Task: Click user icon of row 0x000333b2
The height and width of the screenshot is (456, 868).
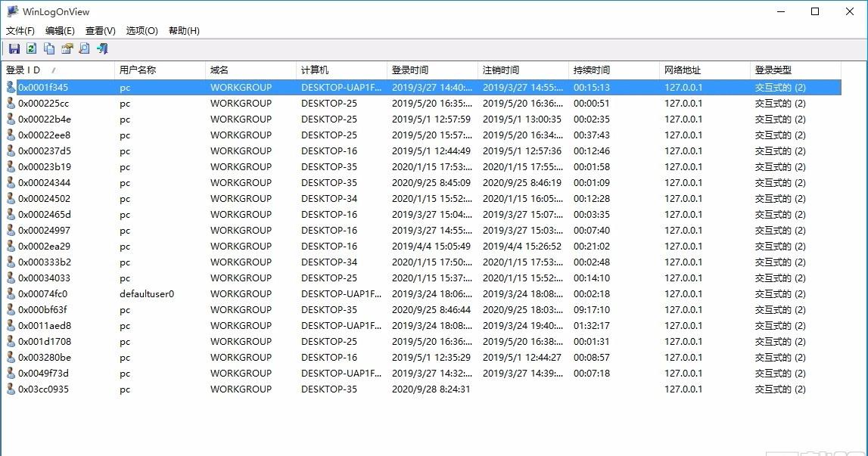Action: point(11,262)
